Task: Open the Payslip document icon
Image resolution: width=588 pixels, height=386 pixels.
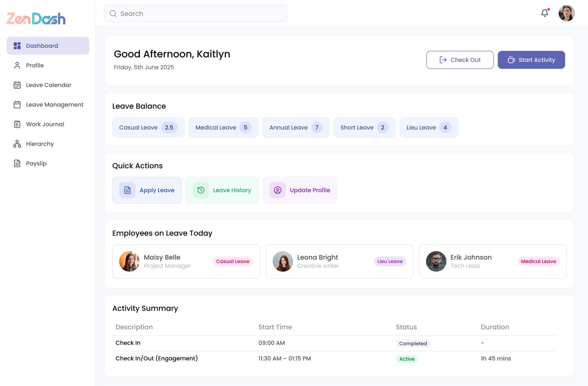Action: (17, 163)
